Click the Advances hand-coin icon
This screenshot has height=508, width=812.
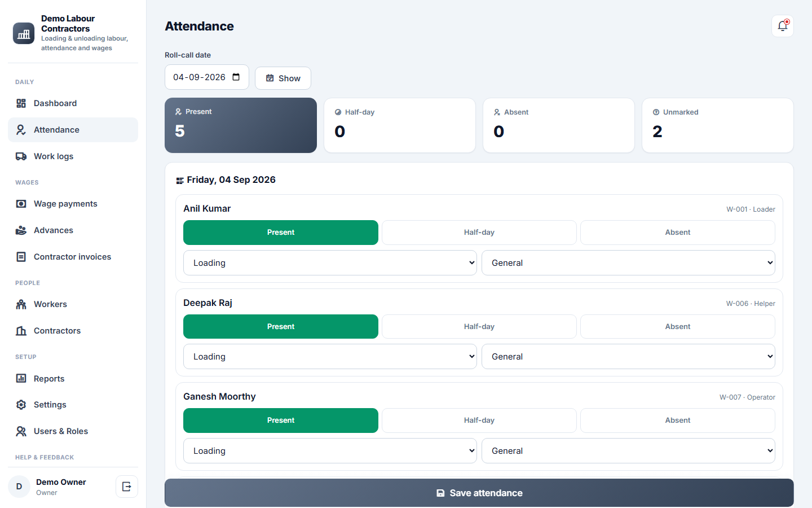[21, 230]
